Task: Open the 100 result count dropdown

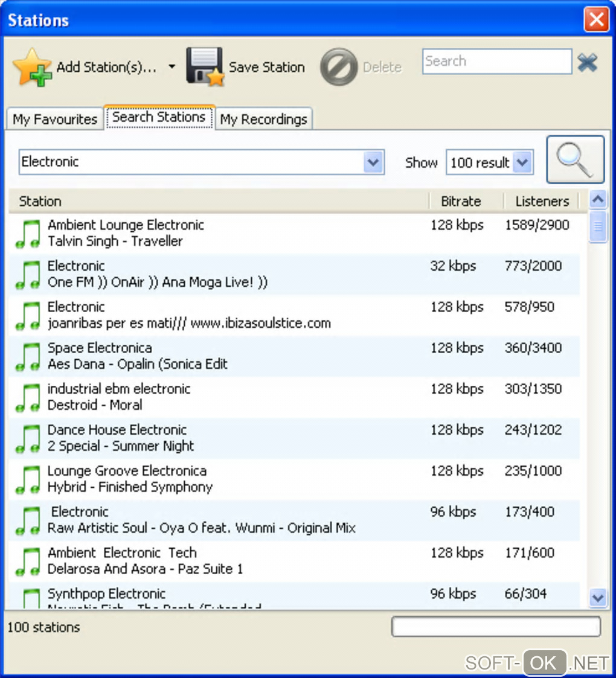Action: pyautogui.click(x=522, y=162)
